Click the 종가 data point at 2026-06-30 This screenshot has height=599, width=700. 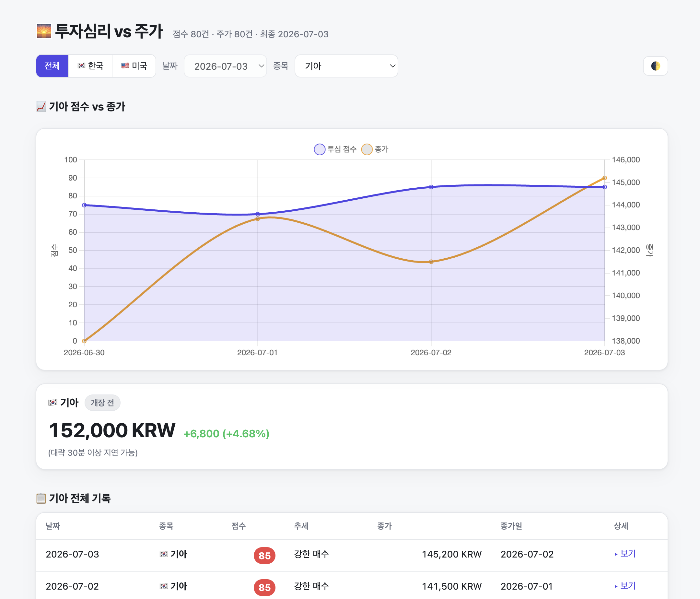[84, 341]
